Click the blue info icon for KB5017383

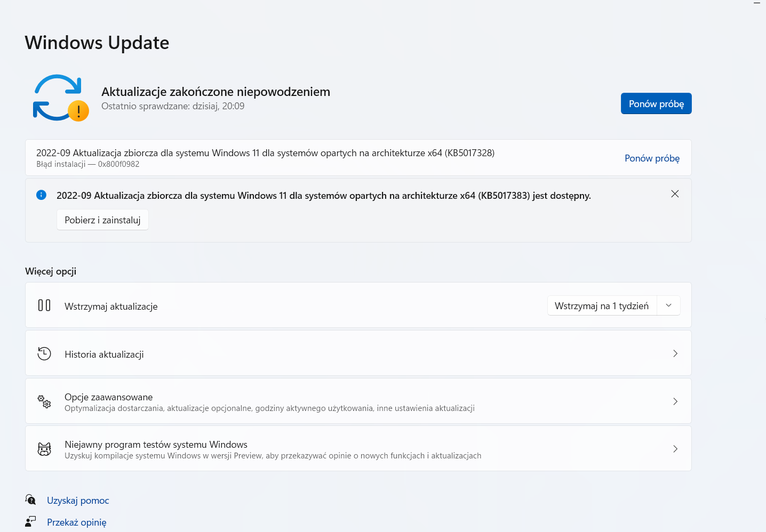[x=41, y=195]
